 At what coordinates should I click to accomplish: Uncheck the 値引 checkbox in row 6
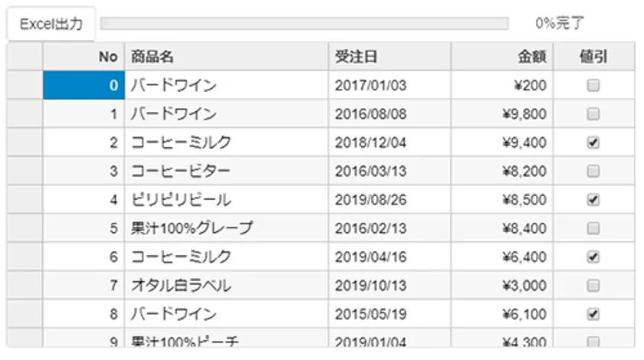[x=593, y=257]
